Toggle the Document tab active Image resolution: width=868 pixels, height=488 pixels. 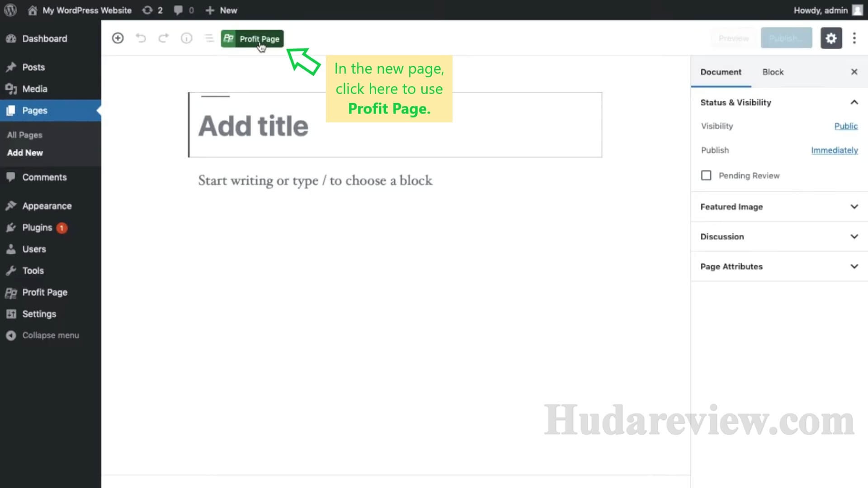(722, 71)
